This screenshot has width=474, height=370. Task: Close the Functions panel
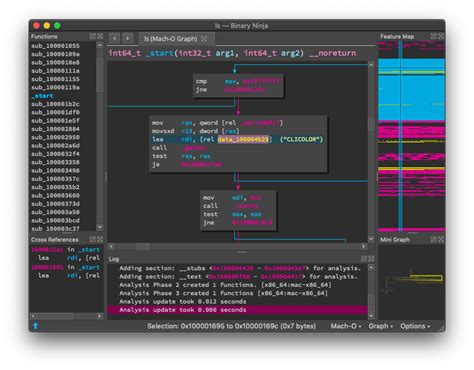(100, 36)
